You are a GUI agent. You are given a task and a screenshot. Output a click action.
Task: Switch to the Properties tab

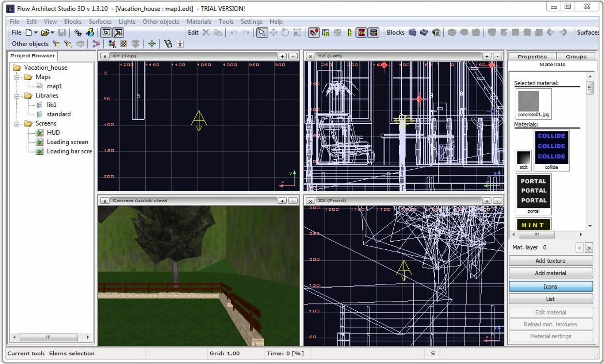point(532,56)
